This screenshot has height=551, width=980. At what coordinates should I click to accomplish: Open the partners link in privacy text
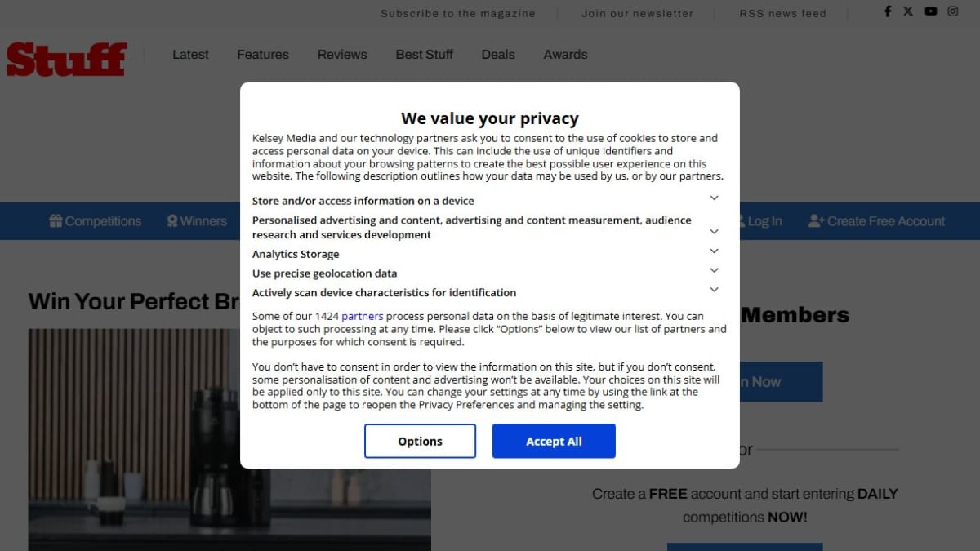[x=363, y=316]
